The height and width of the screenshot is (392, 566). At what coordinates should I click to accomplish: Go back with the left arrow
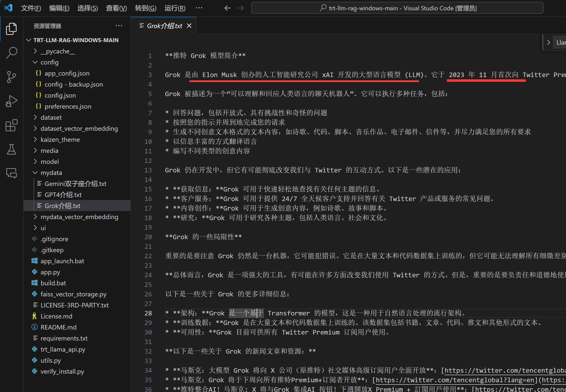(227, 8)
